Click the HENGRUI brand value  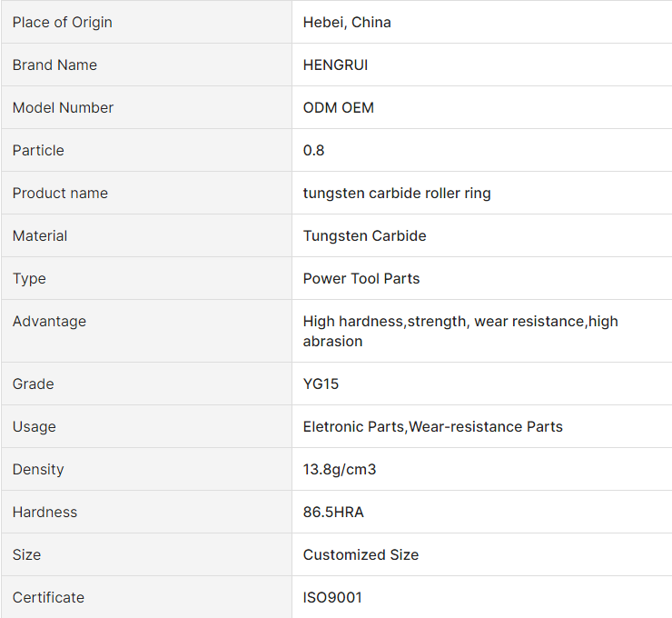pos(335,65)
